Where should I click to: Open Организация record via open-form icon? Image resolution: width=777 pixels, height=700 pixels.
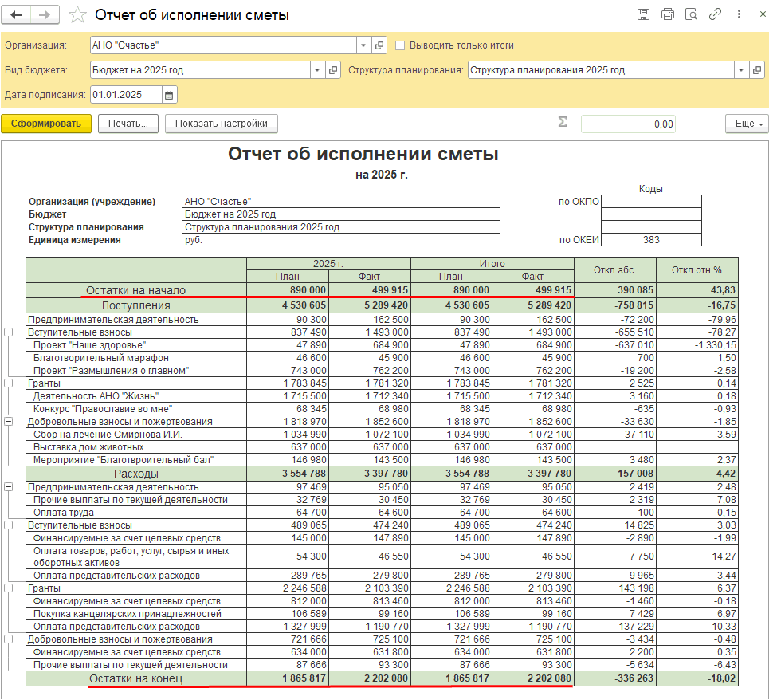click(x=379, y=45)
